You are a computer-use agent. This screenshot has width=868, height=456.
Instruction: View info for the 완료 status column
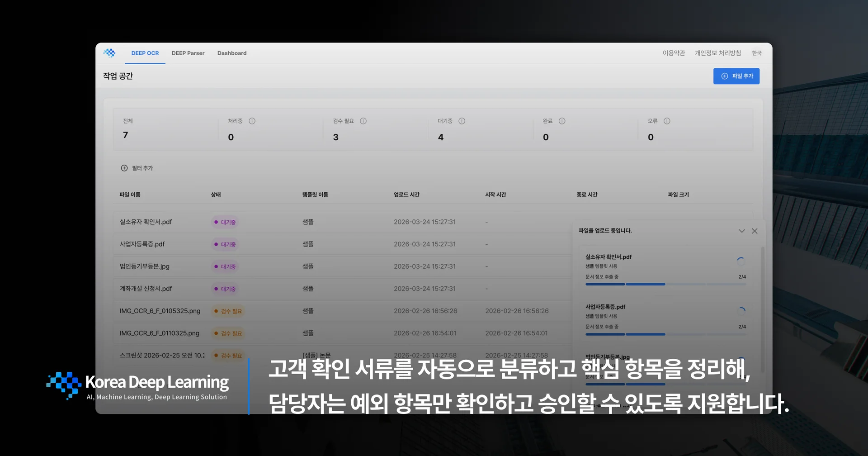[562, 121]
